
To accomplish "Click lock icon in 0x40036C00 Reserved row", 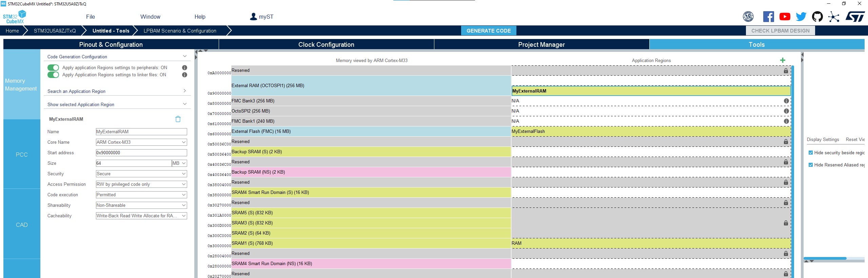I will click(786, 162).
